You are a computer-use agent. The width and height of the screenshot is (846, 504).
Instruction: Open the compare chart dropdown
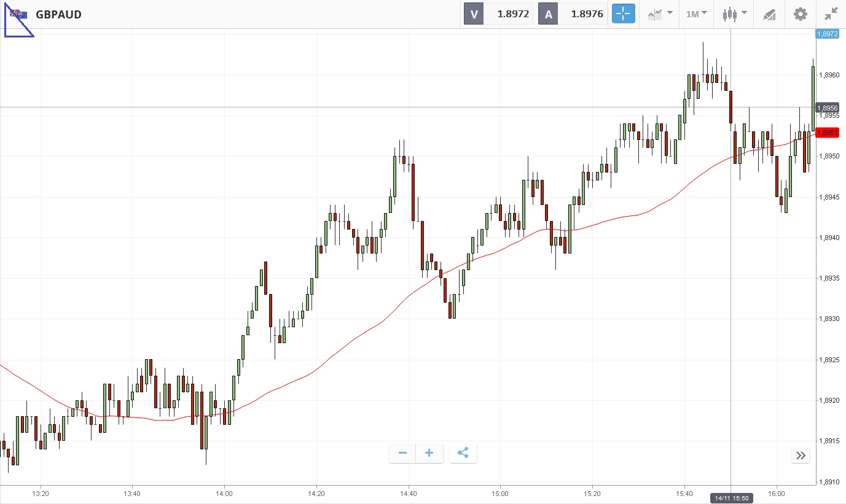tap(660, 14)
